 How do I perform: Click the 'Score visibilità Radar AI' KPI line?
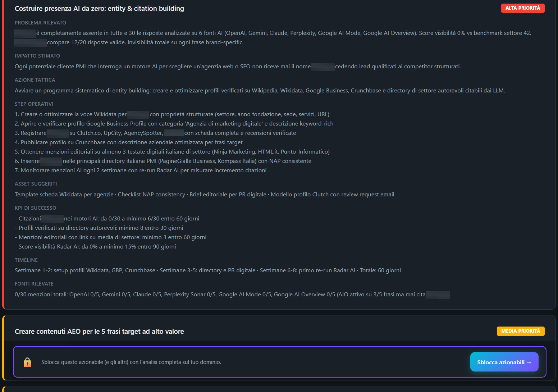(x=95, y=247)
